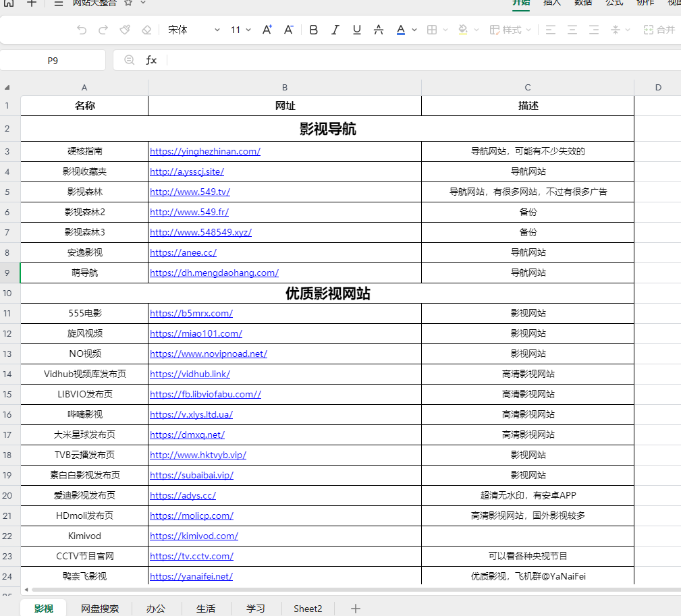Toggle italic formatting
This screenshot has width=681, height=616.
tap(335, 30)
